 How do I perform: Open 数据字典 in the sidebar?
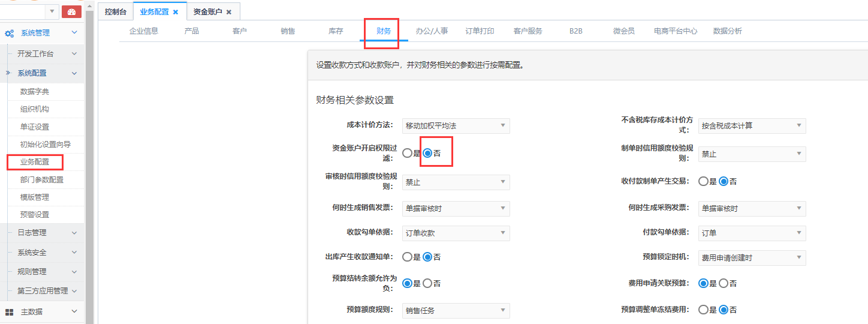(x=35, y=92)
